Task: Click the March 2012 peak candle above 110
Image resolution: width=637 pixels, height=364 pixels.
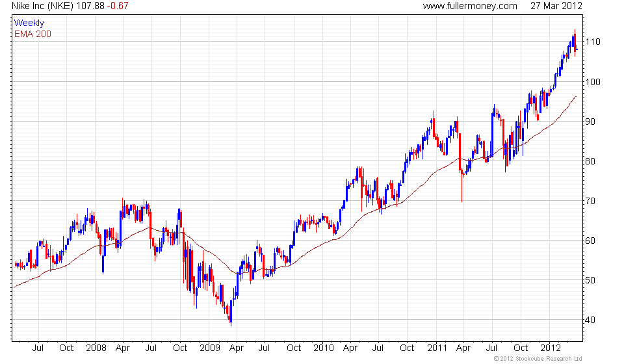Action: coord(575,43)
